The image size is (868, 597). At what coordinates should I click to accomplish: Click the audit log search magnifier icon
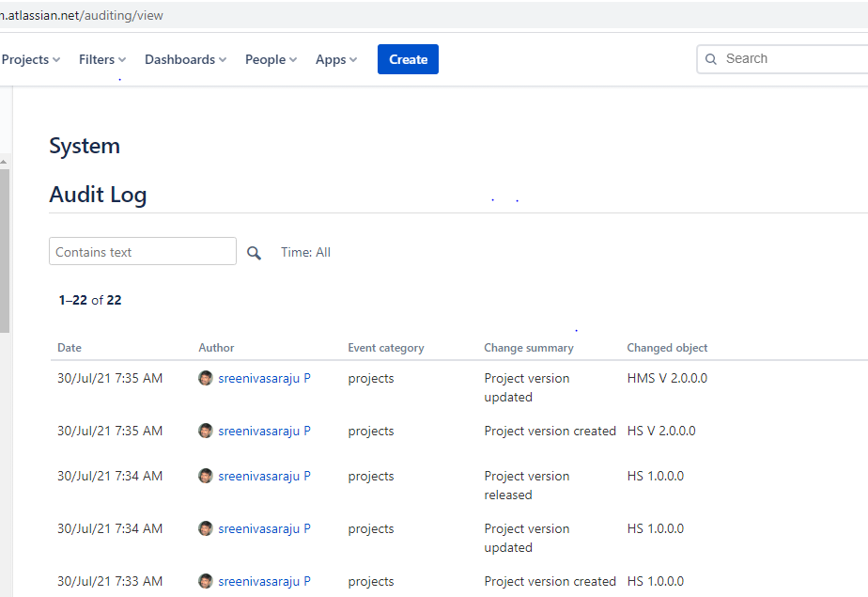tap(254, 253)
